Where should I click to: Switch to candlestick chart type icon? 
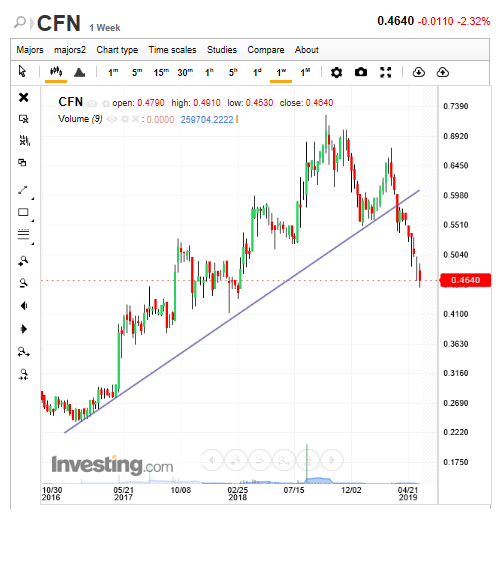pyautogui.click(x=56, y=71)
